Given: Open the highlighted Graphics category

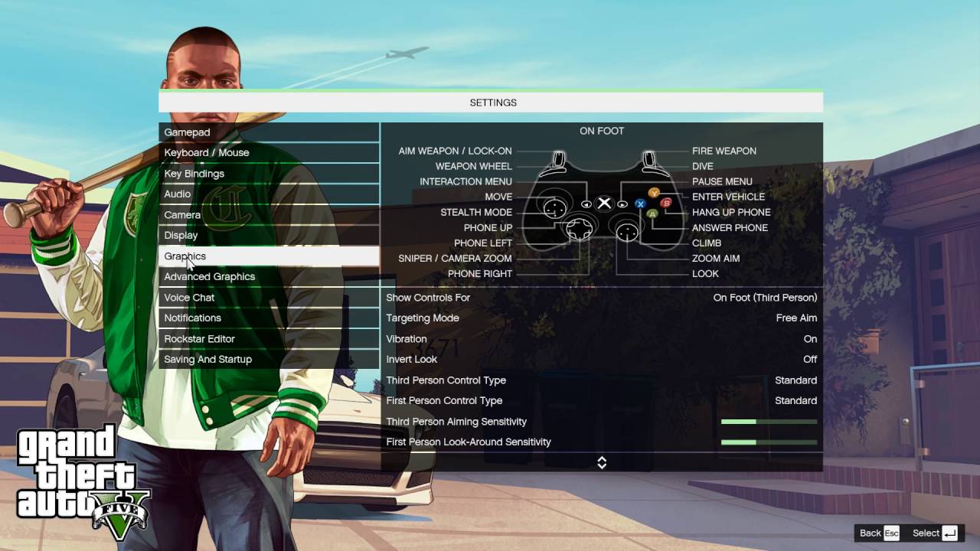Looking at the screenshot, I should click(x=269, y=256).
